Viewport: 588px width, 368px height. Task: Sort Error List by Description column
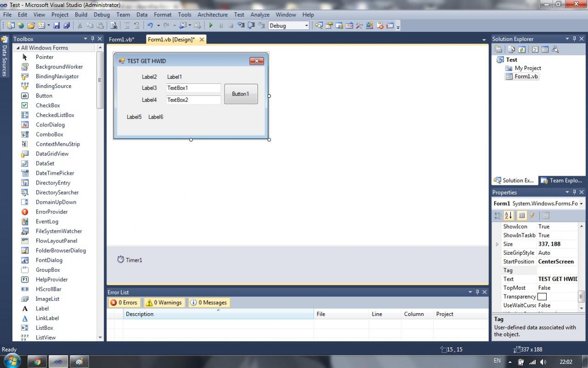click(218, 314)
